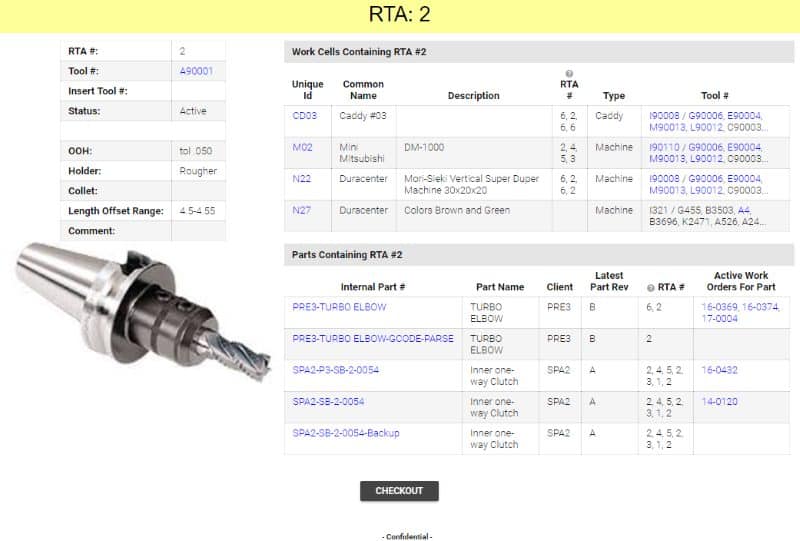Click the help icon beside RTA # in Parts table
Screen dimensions: 800x541
(x=651, y=288)
